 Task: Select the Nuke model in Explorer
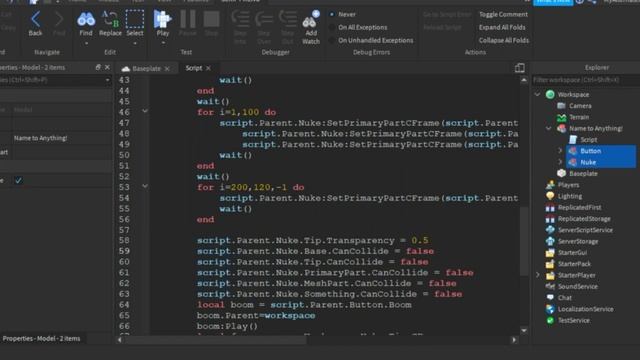(x=588, y=162)
